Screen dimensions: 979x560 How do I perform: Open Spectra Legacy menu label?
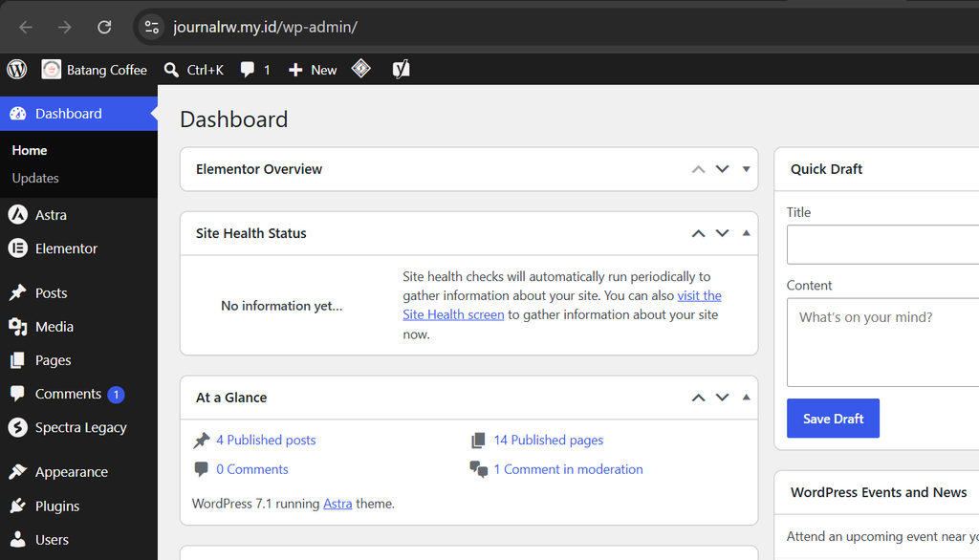80,428
